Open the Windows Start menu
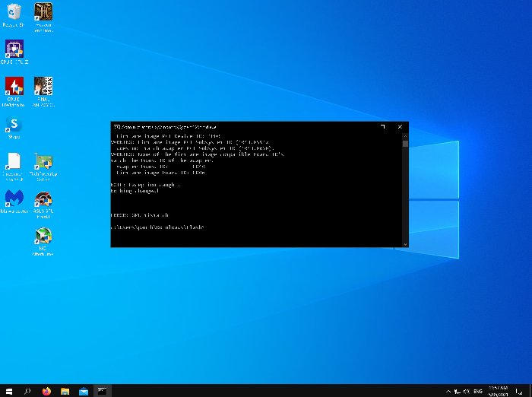This screenshot has width=532, height=397. 9,391
